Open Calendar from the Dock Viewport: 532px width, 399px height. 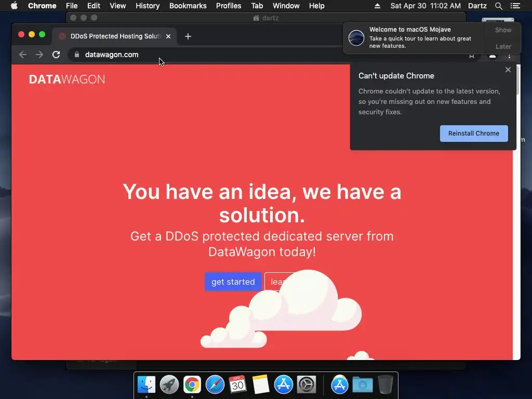(x=237, y=384)
